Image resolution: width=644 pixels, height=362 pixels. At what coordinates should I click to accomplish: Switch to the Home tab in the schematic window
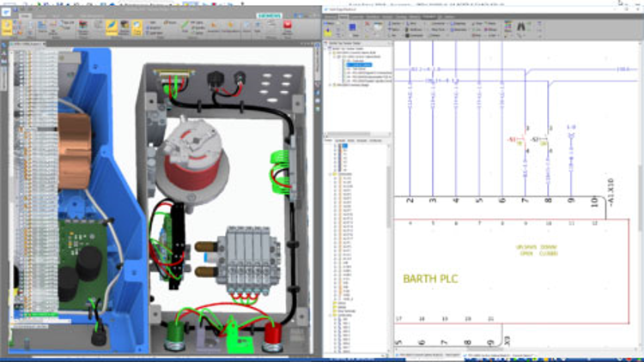pyautogui.click(x=343, y=17)
